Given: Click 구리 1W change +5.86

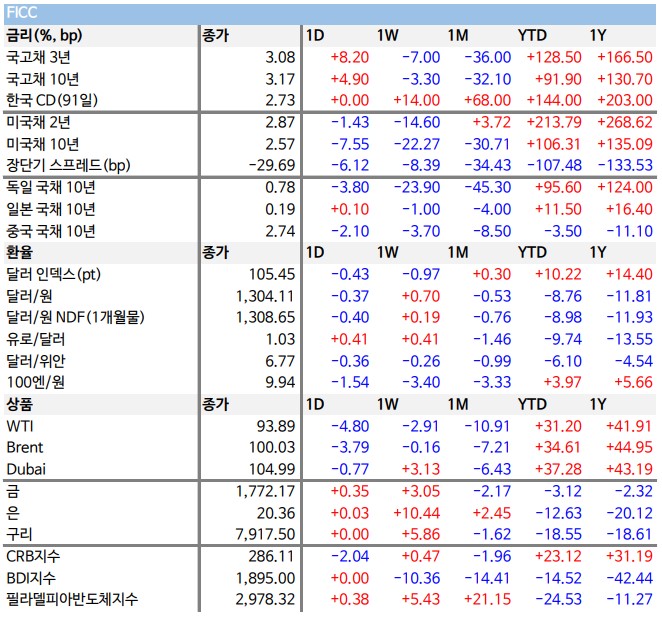Looking at the screenshot, I should pos(421,534).
